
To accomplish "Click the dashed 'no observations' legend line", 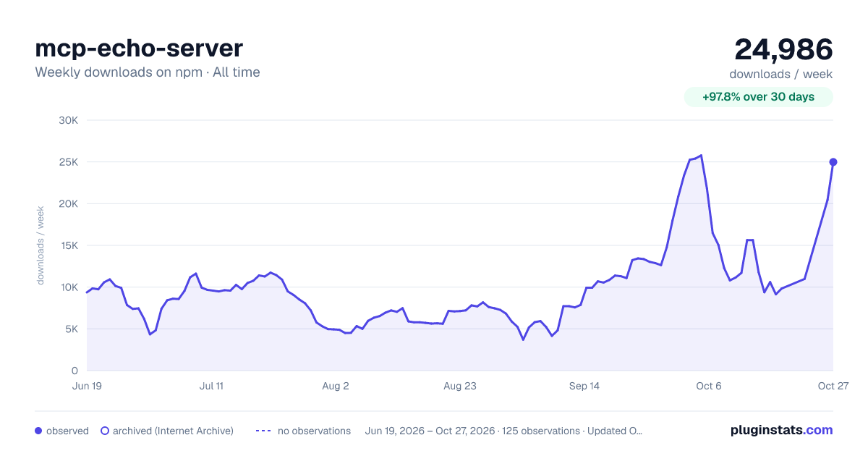I will click(x=263, y=431).
